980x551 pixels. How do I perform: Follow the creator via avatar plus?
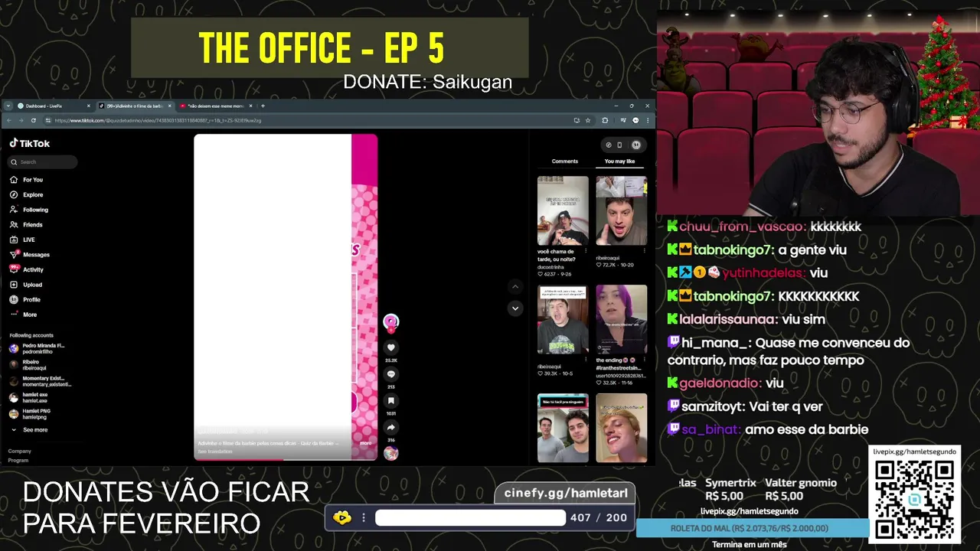click(x=391, y=331)
